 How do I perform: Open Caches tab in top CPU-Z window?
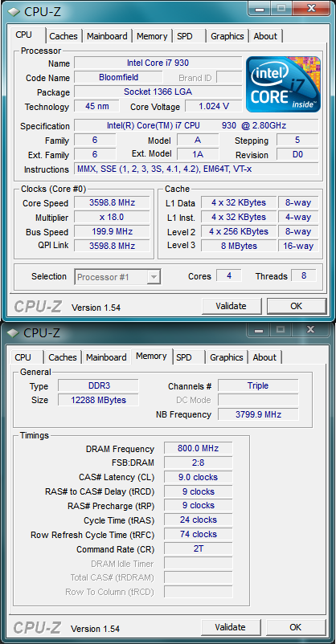64,36
